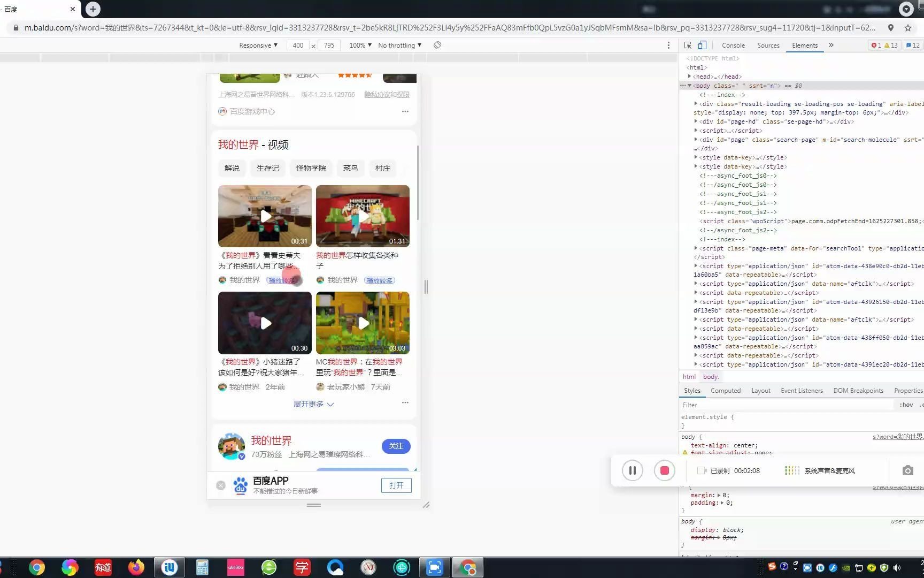This screenshot has width=924, height=578.
Task: Close the 百度 browser tab
Action: (73, 9)
